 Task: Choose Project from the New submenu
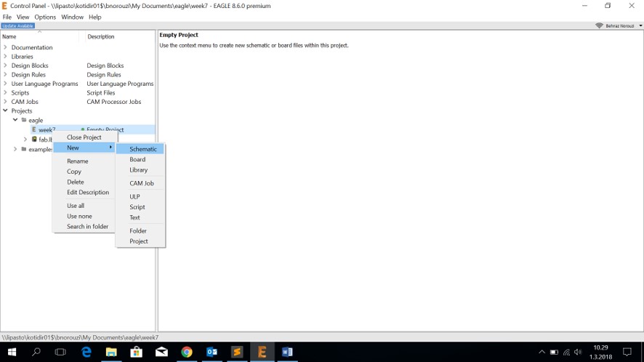[x=140, y=241]
